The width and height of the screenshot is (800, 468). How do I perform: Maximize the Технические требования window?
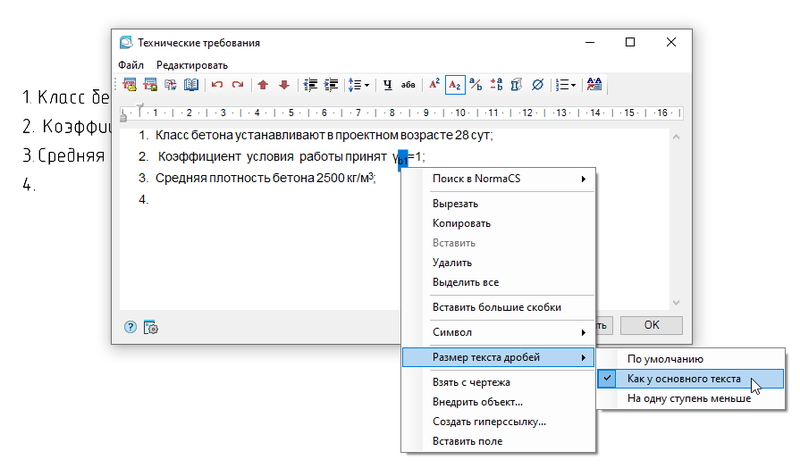[x=630, y=42]
